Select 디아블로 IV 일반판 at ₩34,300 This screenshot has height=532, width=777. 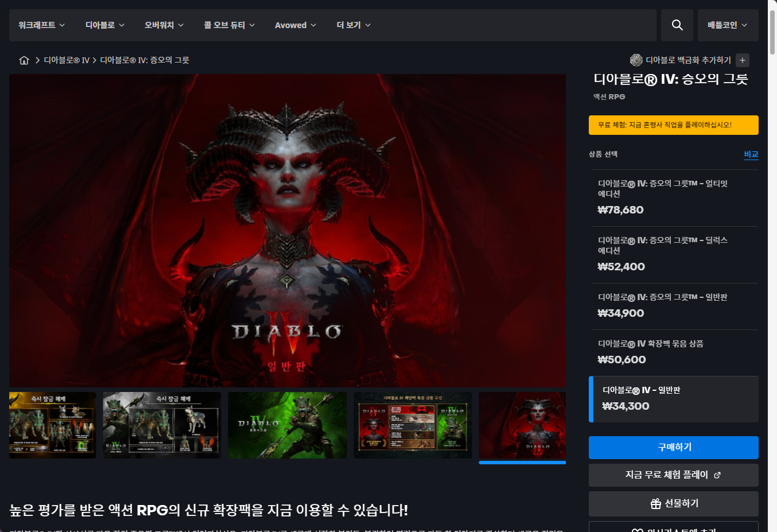tap(674, 399)
